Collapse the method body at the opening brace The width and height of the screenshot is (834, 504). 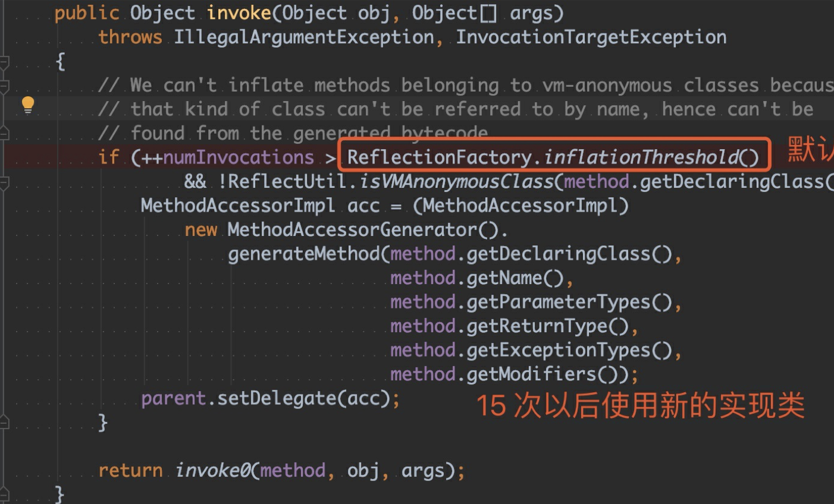(4, 62)
